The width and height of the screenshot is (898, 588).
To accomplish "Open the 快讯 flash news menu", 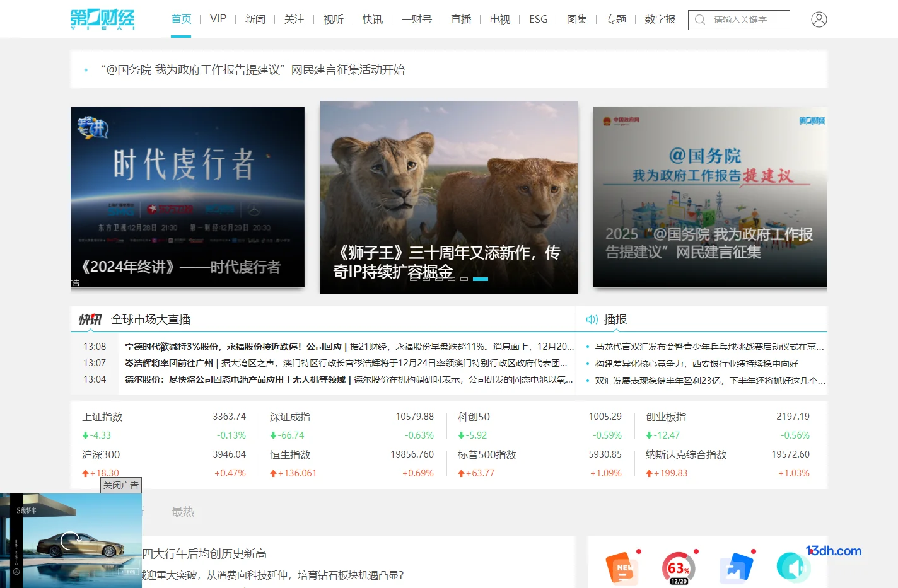I will click(373, 19).
